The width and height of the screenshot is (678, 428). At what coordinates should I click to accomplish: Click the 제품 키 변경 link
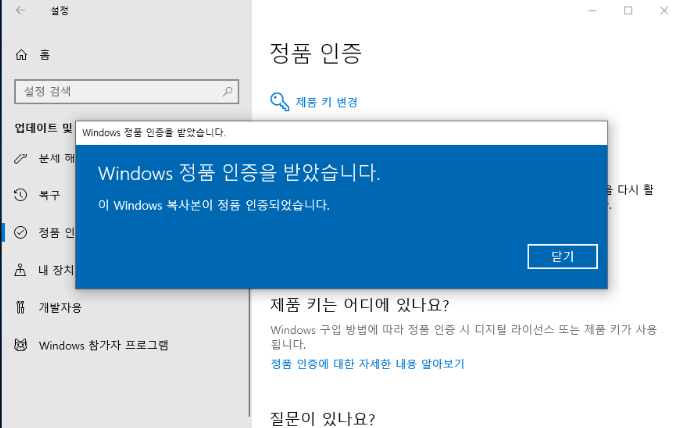326,102
